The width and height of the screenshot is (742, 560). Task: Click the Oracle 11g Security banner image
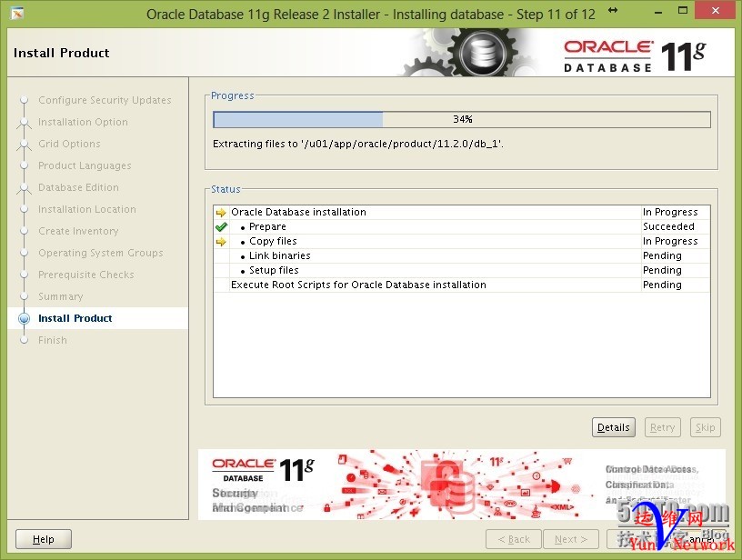[x=461, y=485]
